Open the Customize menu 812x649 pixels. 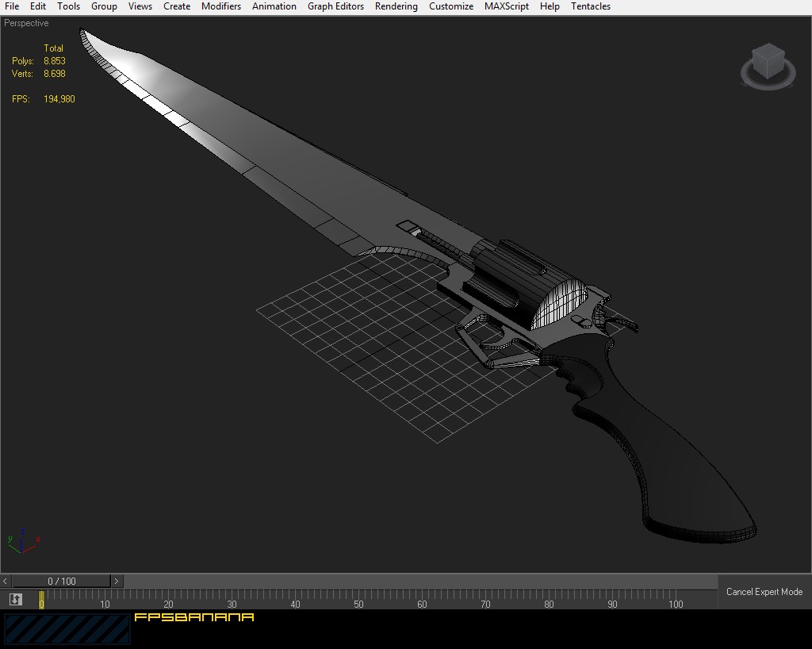coord(450,6)
